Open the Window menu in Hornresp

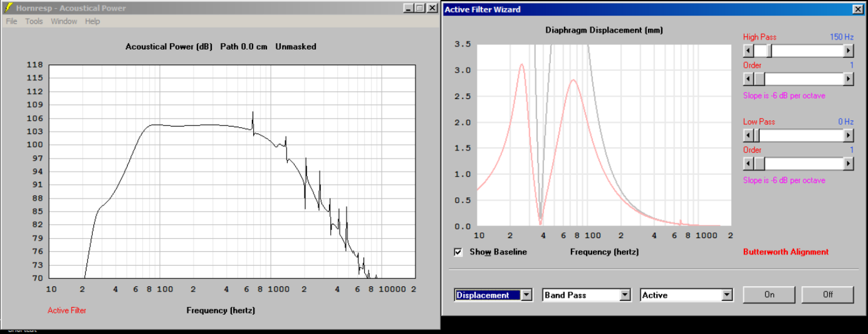pos(64,21)
